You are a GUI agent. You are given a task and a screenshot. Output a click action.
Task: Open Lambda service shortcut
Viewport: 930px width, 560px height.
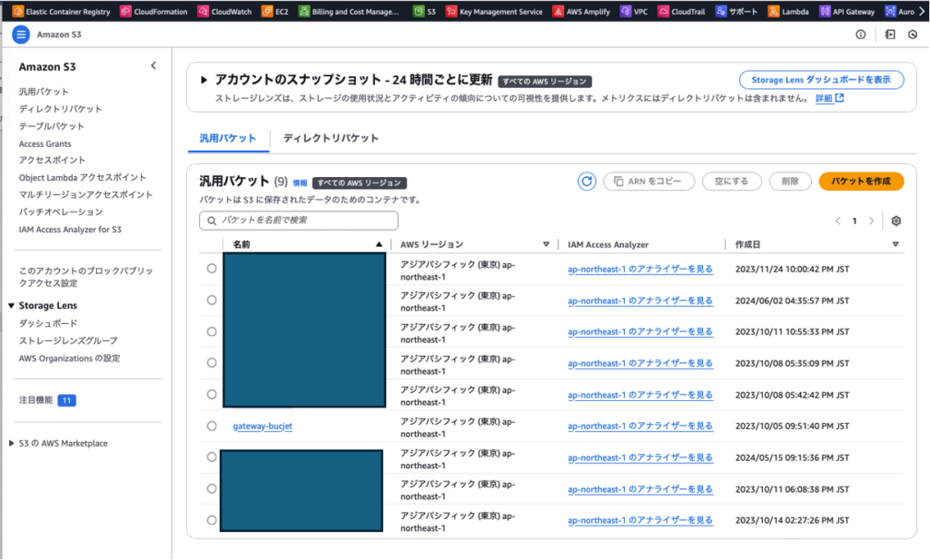pyautogui.click(x=788, y=11)
